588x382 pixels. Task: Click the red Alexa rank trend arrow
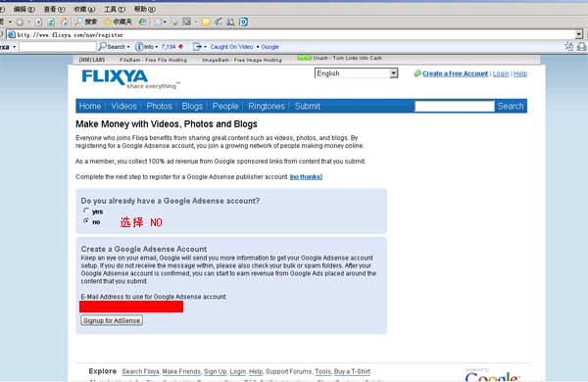(180, 47)
